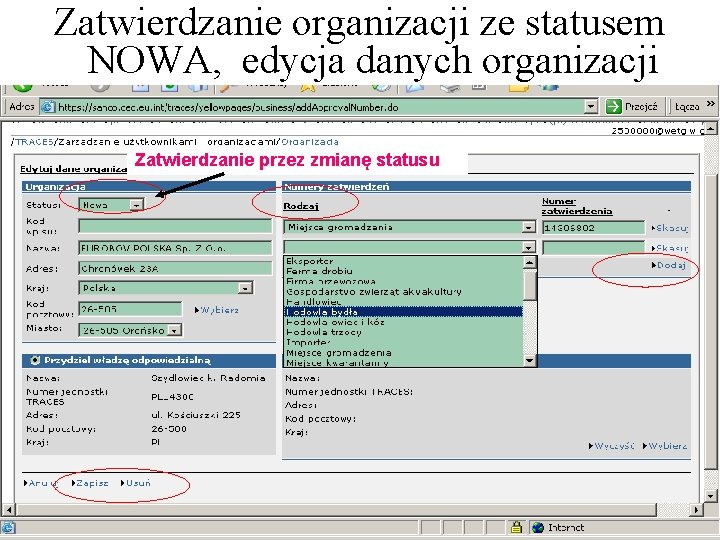
Task: Click the postal code value 26-500
Action: [169, 429]
